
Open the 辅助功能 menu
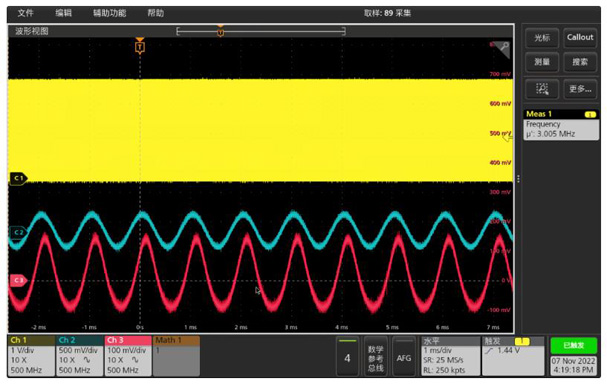coord(110,13)
